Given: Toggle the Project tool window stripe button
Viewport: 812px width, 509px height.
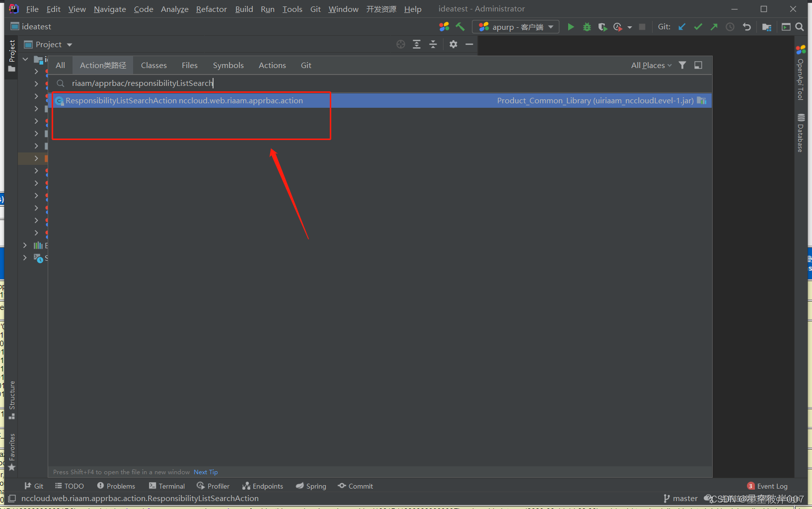Looking at the screenshot, I should click(x=12, y=56).
